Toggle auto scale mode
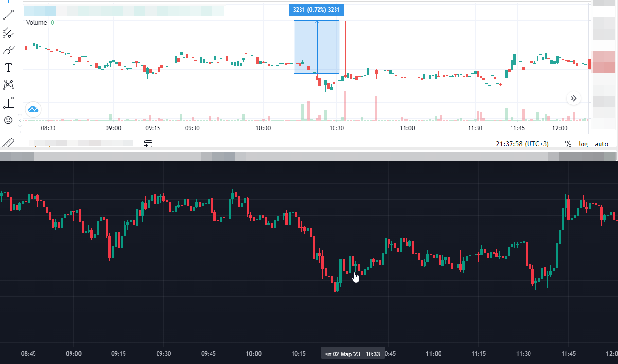This screenshot has height=364, width=618. coord(601,144)
